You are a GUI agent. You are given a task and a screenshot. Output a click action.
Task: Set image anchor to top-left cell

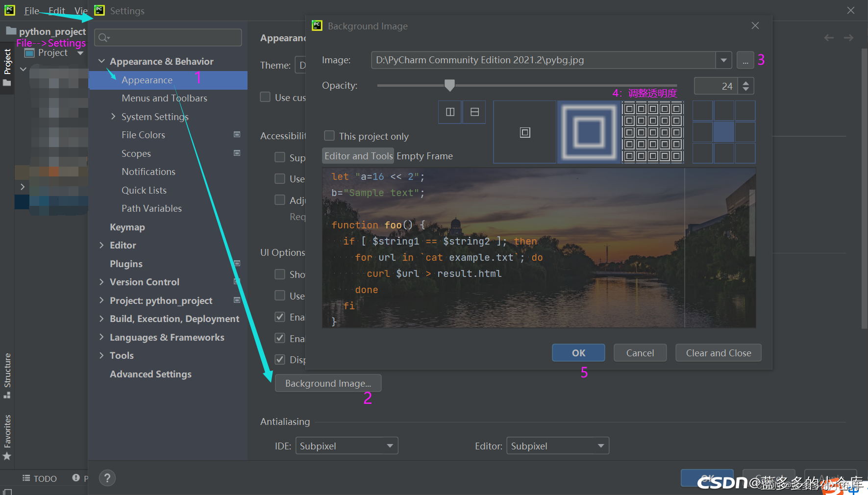703,111
